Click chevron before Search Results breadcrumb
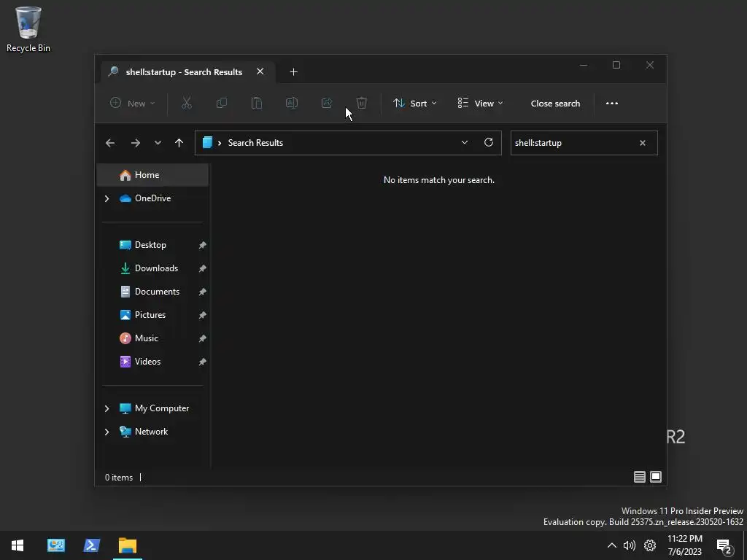The height and width of the screenshot is (560, 747). tap(220, 143)
